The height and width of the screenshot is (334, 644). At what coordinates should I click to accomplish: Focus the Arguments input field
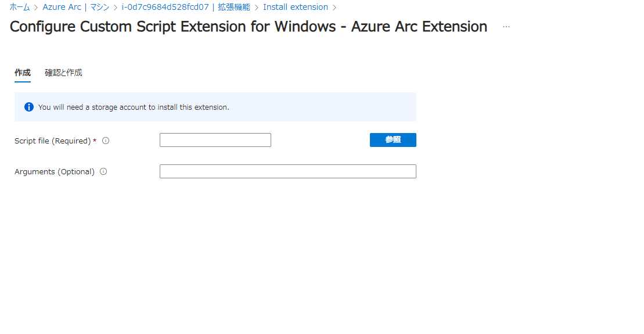[288, 171]
